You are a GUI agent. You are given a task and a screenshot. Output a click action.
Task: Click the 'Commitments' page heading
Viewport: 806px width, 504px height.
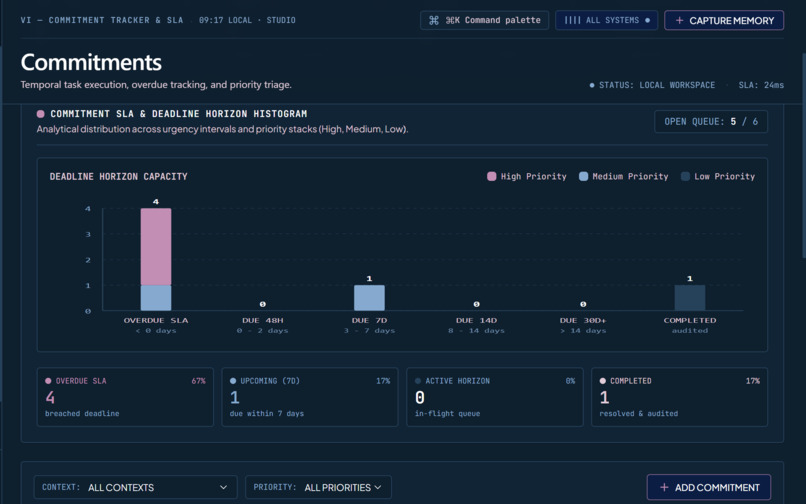click(x=91, y=62)
